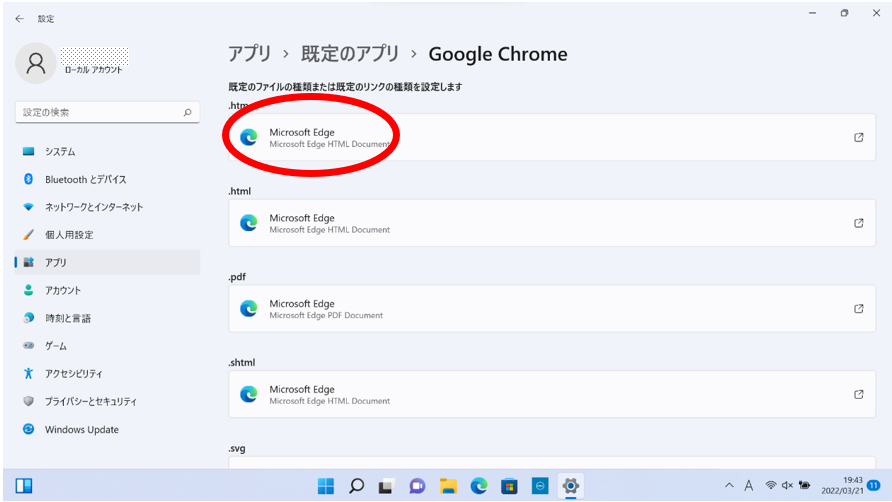
Task: Open プライバシーとセキュリティ settings
Action: coord(107,401)
